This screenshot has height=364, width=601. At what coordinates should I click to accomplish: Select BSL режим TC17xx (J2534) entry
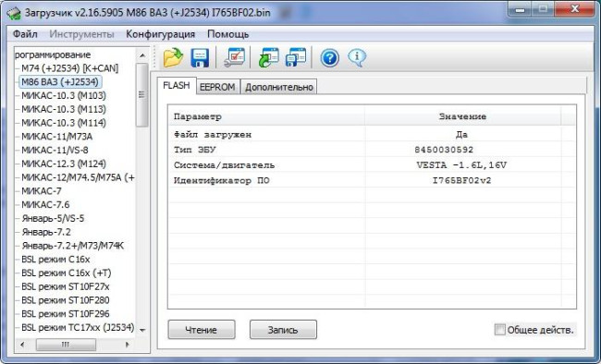pos(78,328)
